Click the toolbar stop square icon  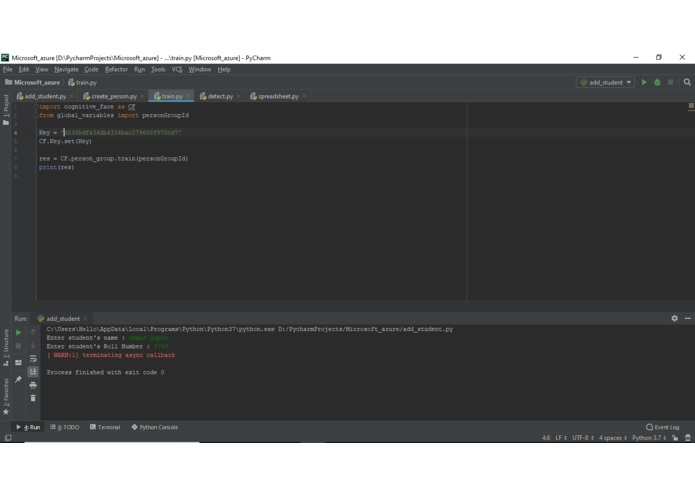[671, 82]
